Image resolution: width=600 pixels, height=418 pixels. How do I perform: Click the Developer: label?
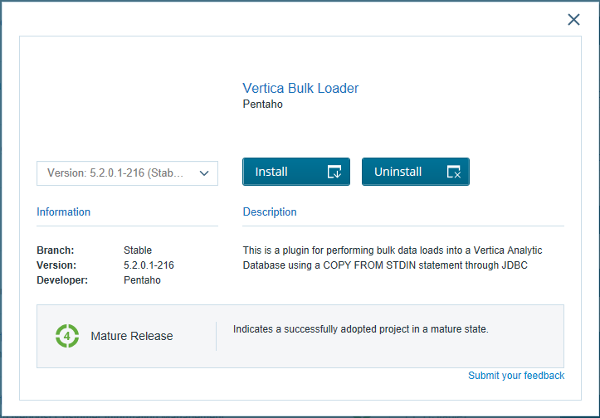(x=62, y=280)
